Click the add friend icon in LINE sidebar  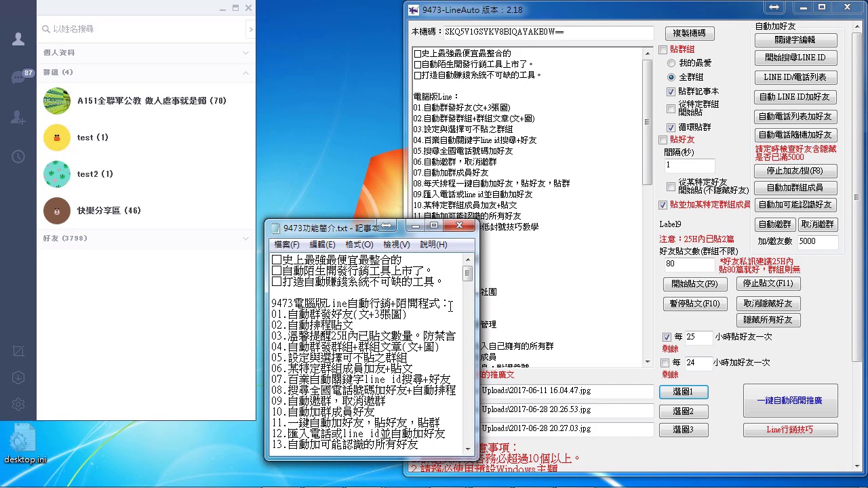click(x=18, y=117)
